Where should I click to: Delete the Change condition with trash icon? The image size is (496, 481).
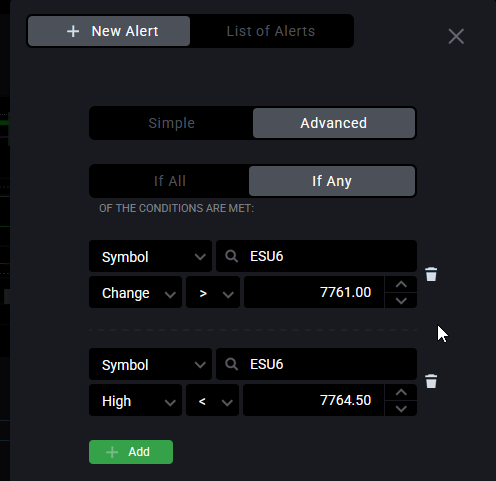pos(431,274)
